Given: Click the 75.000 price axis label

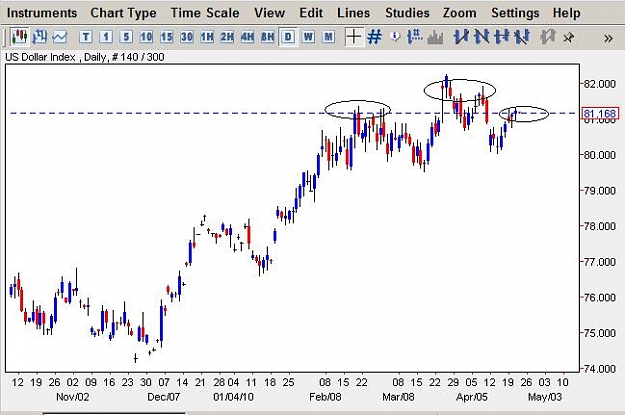Looking at the screenshot, I should tap(600, 333).
